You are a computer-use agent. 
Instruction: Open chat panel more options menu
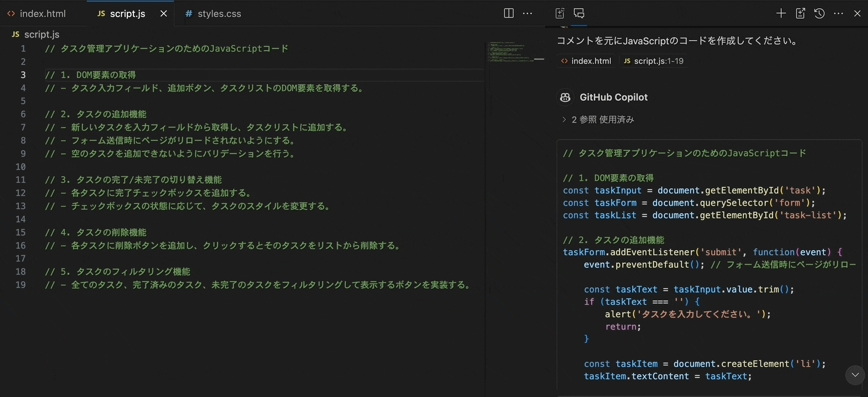839,14
